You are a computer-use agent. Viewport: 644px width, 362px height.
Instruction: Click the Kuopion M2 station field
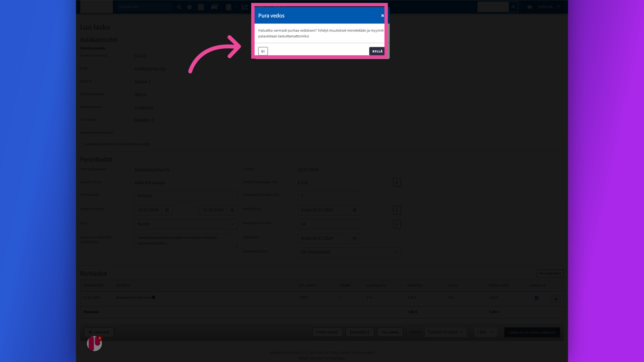point(144,7)
